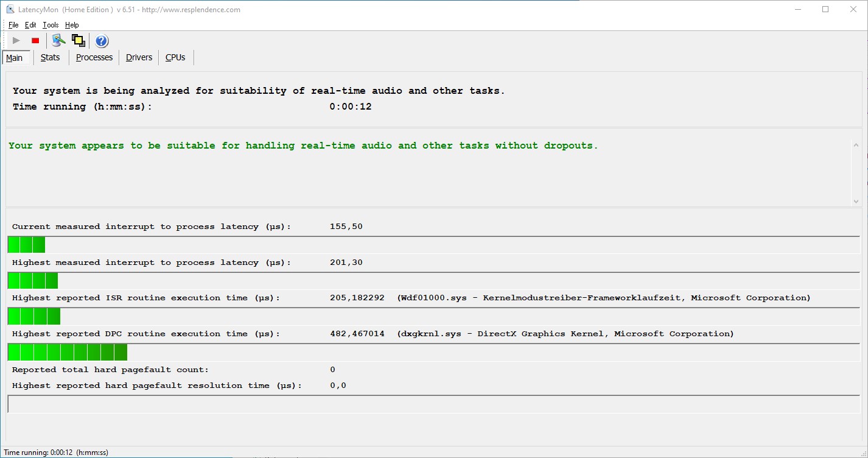This screenshot has width=868, height=458.
Task: Click the 'Highest reported hard pagefault resolution time' label
Action: point(157,386)
